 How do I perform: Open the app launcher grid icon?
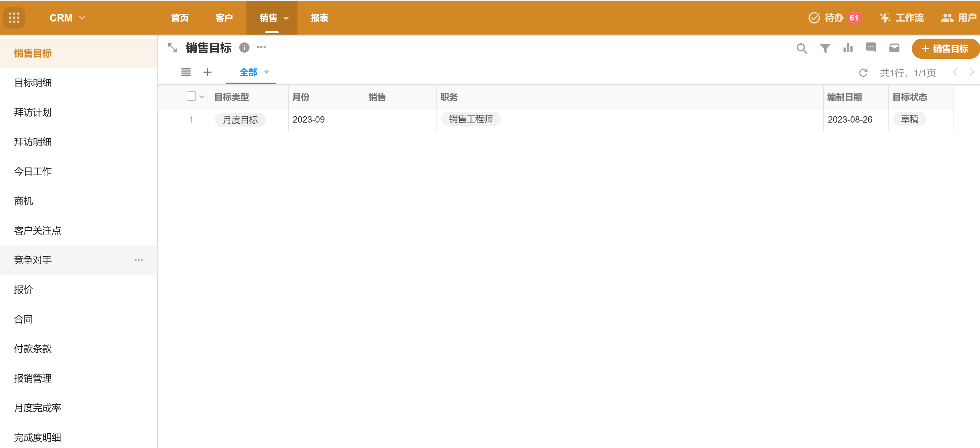point(14,18)
